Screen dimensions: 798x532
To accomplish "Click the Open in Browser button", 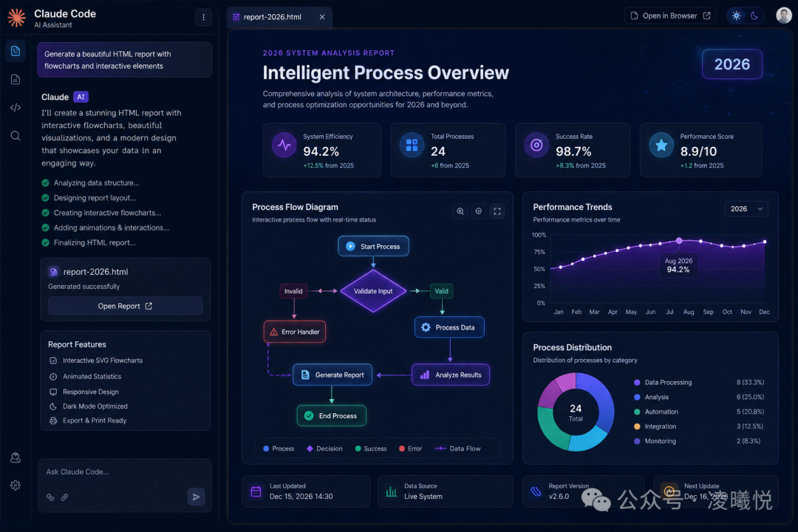I will (669, 16).
